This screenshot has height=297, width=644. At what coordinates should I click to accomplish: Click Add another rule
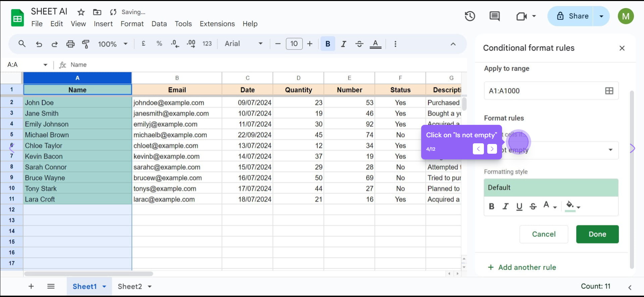(x=522, y=267)
